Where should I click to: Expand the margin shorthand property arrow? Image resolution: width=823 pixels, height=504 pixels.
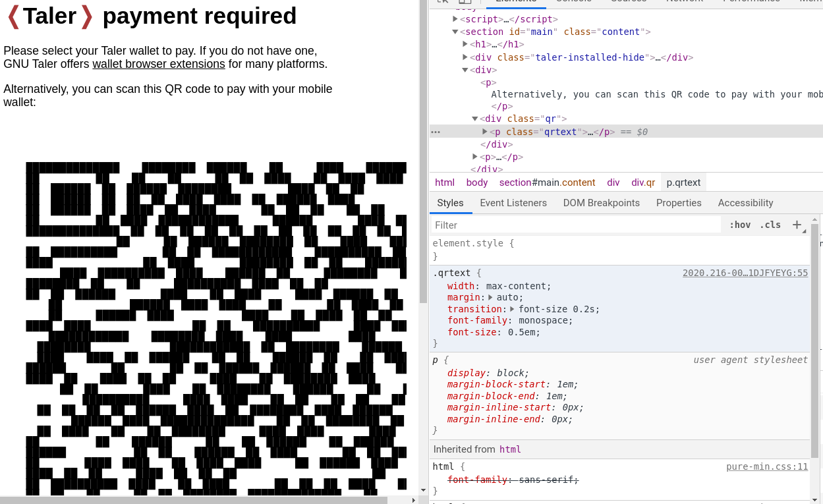click(x=490, y=297)
